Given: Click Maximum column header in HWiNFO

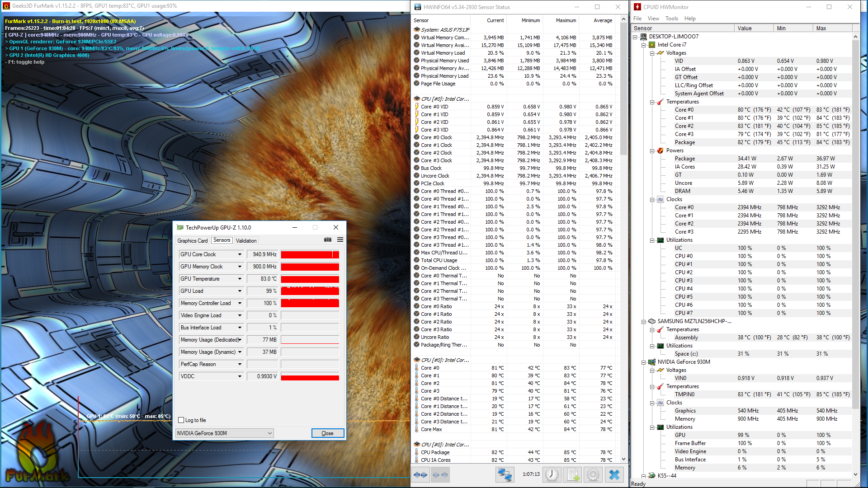Looking at the screenshot, I should click(x=561, y=20).
